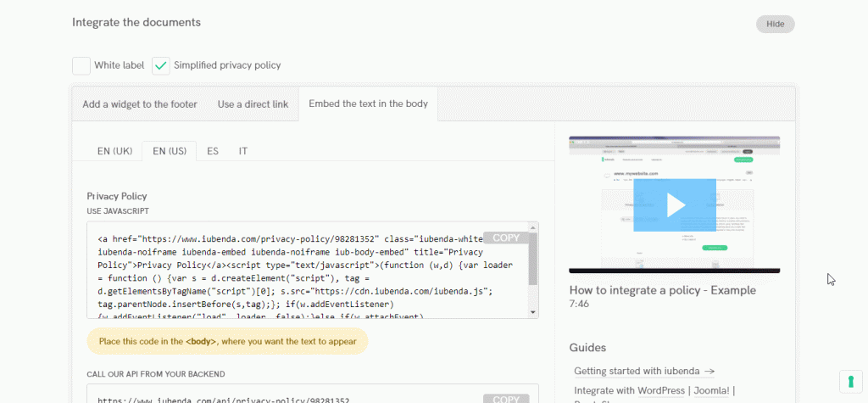The width and height of the screenshot is (868, 403).
Task: Click the scroll up arrow of code box
Action: [532, 228]
